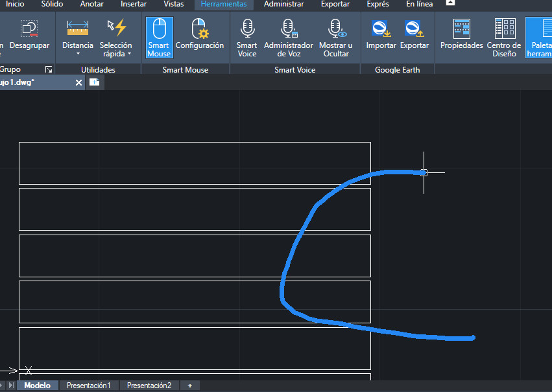Screen dimensions: 552x392
Task: Click the Smart Mouse panel label
Action: click(x=186, y=70)
